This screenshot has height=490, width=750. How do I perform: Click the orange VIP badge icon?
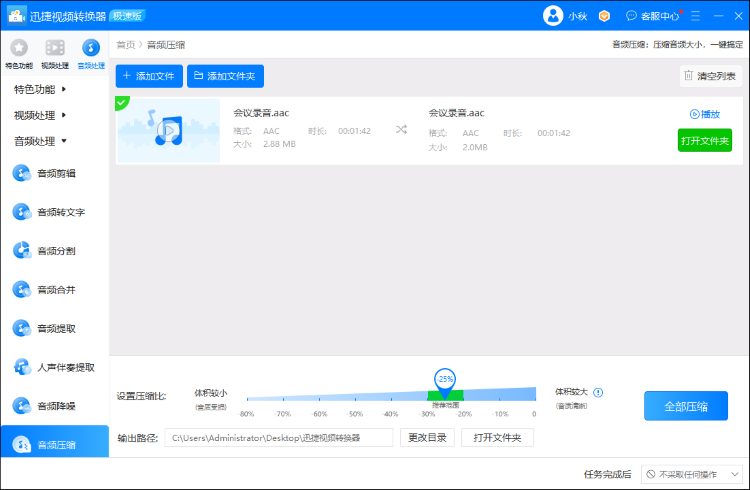click(604, 15)
